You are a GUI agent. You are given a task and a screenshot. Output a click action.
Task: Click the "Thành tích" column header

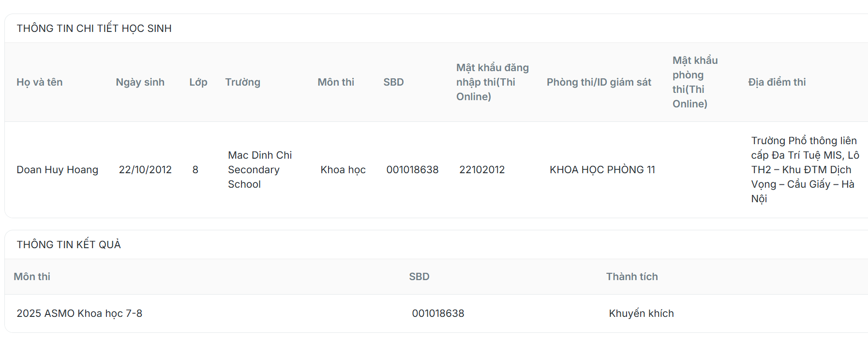(631, 277)
